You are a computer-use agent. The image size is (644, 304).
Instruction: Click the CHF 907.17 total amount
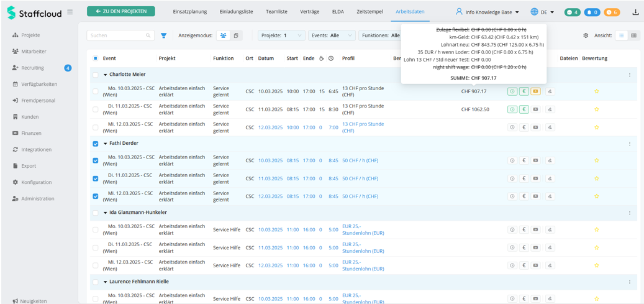(x=474, y=91)
